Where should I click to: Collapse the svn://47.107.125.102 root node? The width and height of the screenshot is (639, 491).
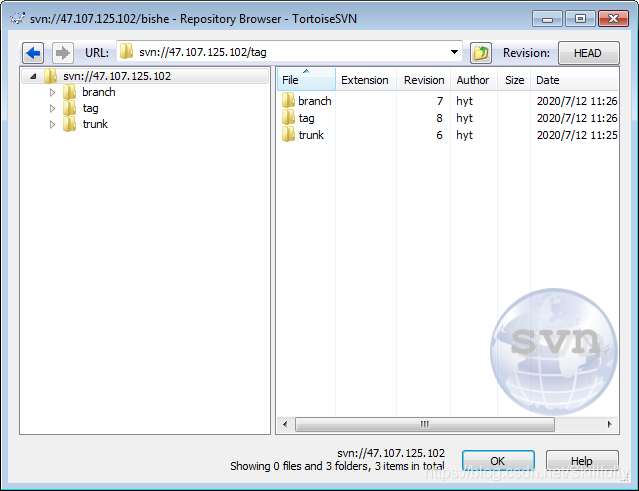pos(33,76)
